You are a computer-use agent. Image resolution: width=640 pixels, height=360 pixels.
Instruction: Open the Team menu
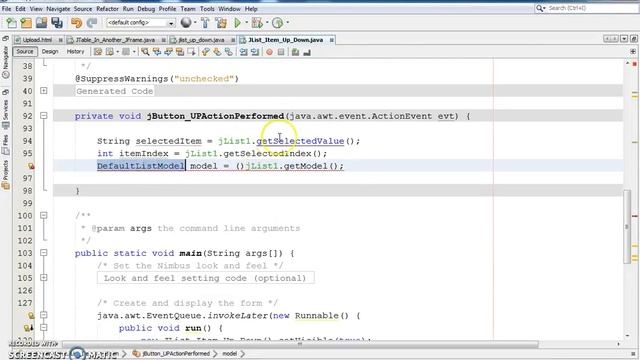(x=188, y=9)
